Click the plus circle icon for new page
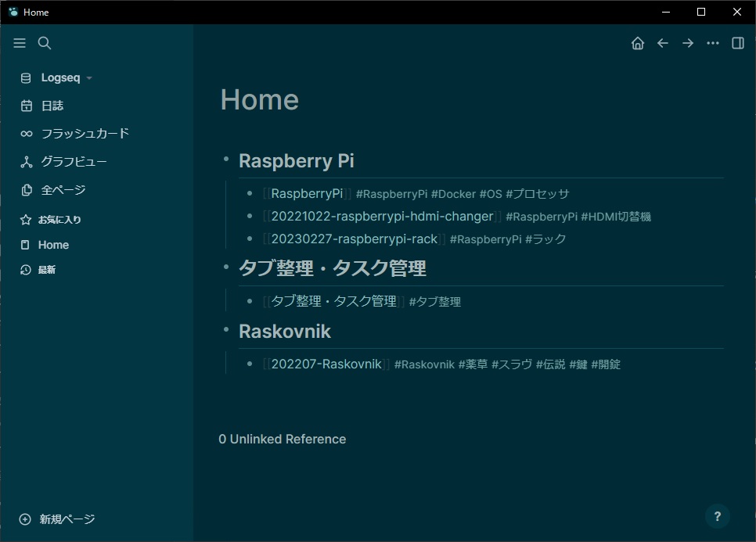Screen dimensions: 756x542 (25, 519)
